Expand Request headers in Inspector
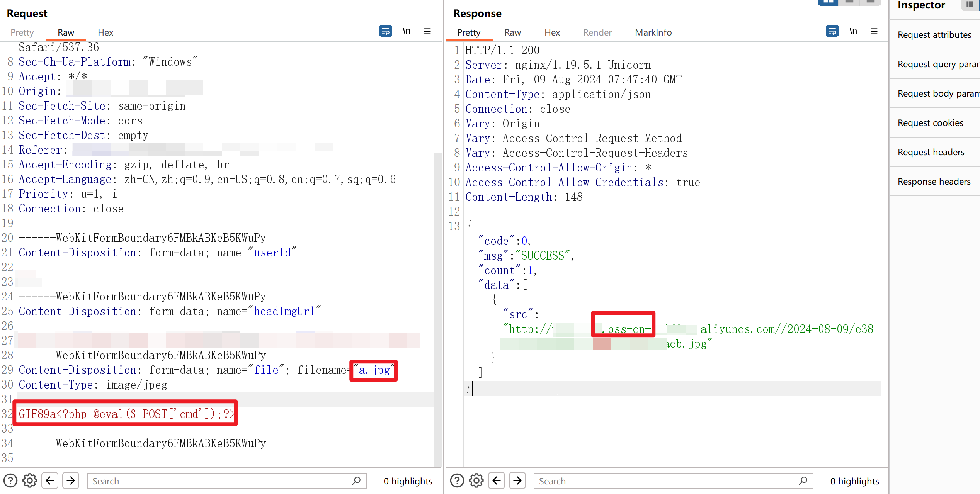This screenshot has height=494, width=980. click(934, 152)
